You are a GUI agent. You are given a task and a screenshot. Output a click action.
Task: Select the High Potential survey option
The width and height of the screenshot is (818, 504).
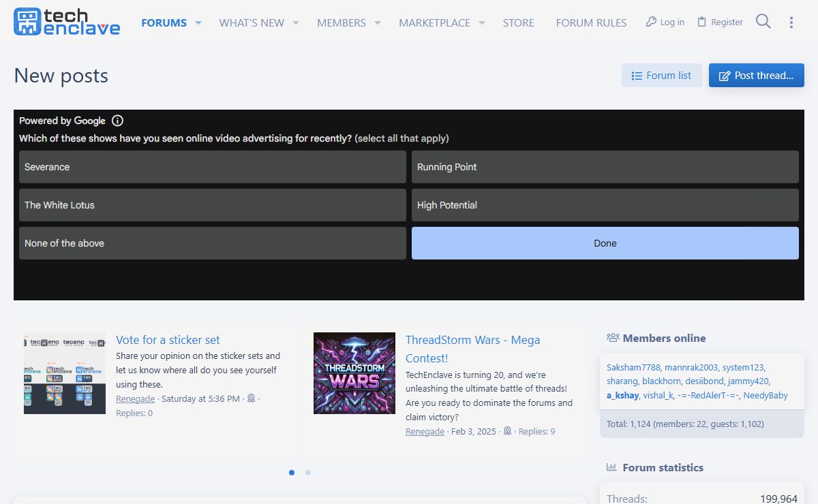coord(605,205)
